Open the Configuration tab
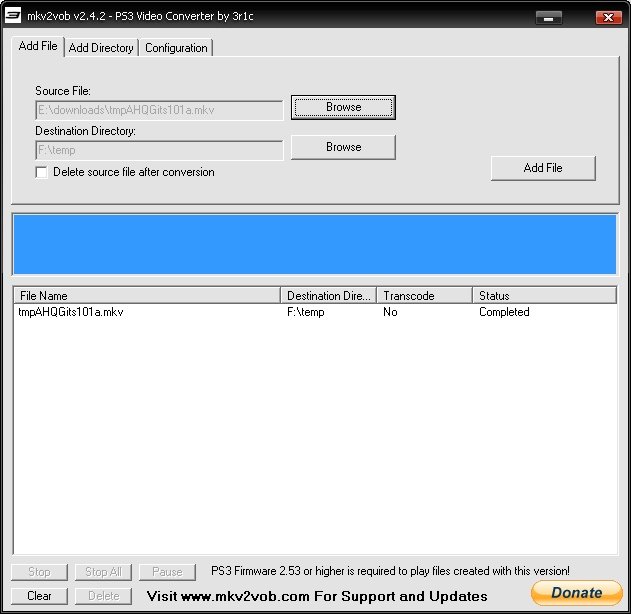 click(176, 48)
